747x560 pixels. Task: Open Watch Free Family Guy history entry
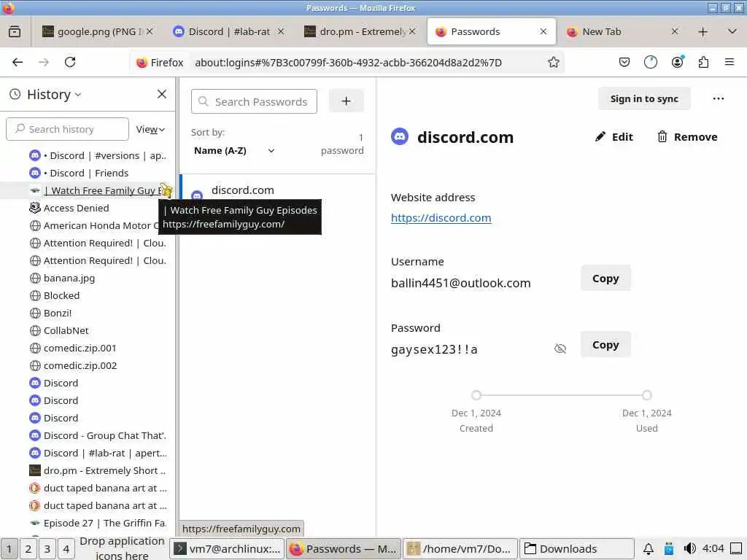[x=98, y=191]
